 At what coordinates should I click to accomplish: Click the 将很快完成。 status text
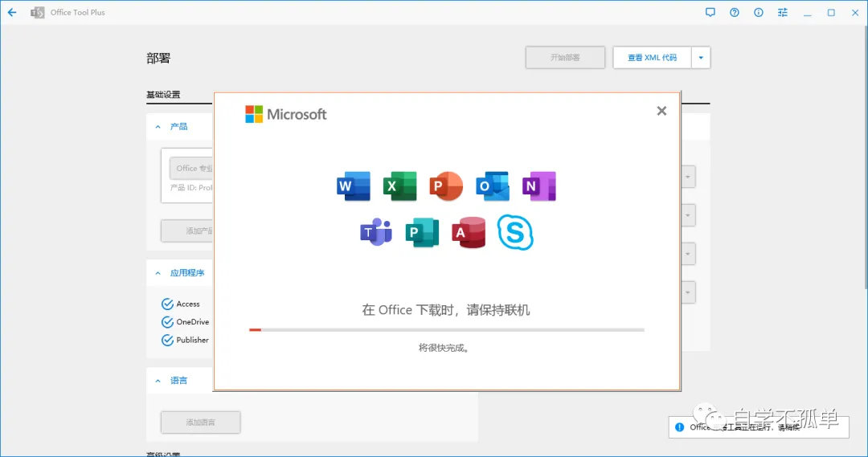(x=444, y=348)
